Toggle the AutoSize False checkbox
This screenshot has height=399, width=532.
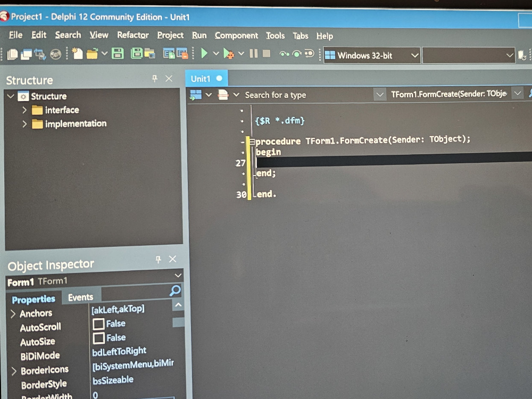point(99,338)
